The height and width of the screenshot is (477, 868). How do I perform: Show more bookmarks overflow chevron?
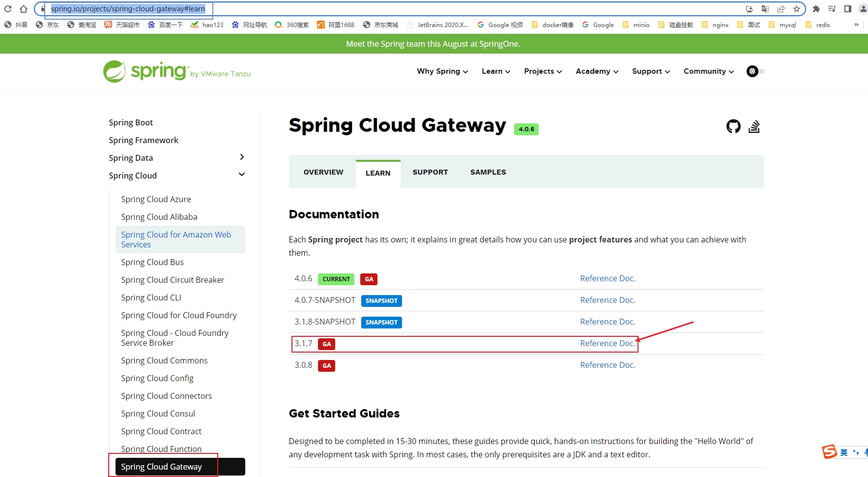pos(857,25)
